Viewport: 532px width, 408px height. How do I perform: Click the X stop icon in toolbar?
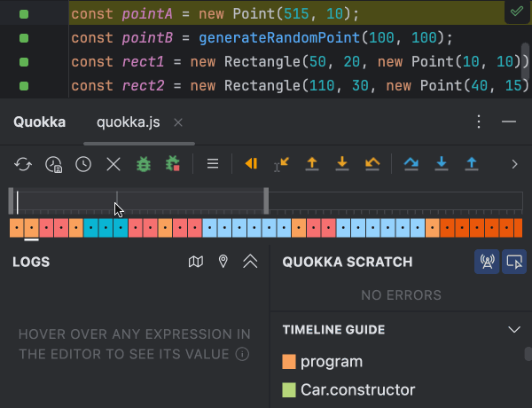[x=113, y=164]
